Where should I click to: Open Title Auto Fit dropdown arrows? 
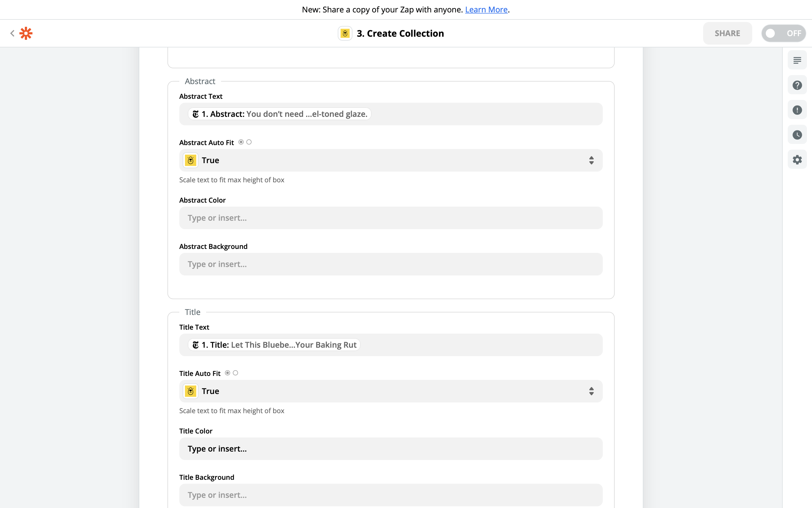(591, 391)
